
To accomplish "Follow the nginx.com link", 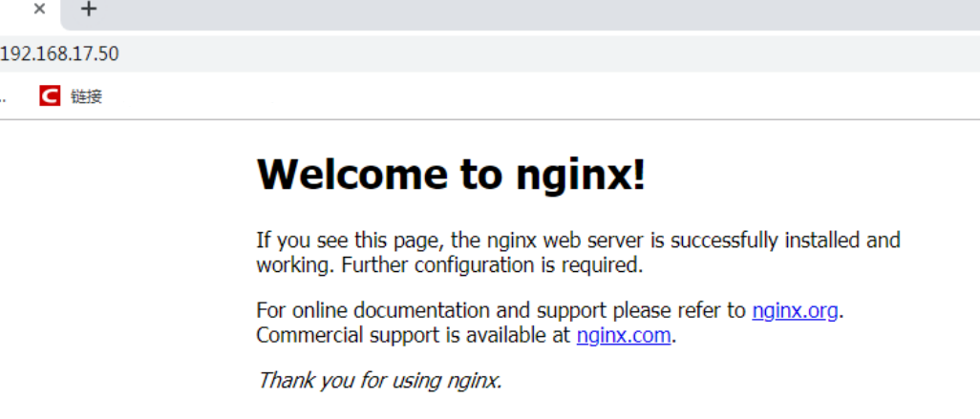I will pyautogui.click(x=624, y=335).
